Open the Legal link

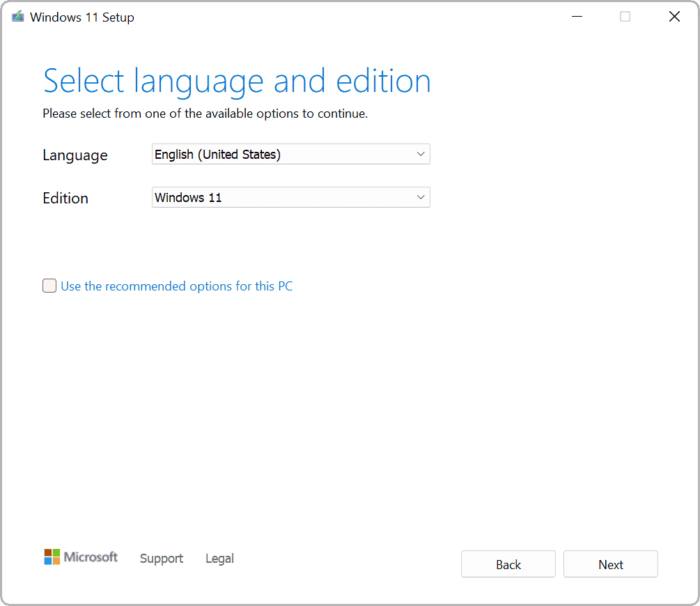point(219,558)
